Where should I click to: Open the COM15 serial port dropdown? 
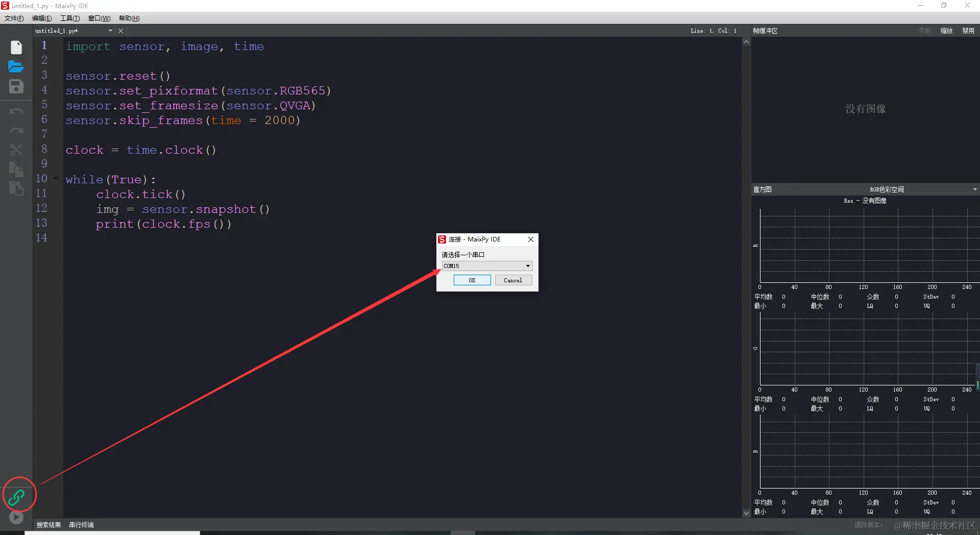487,266
